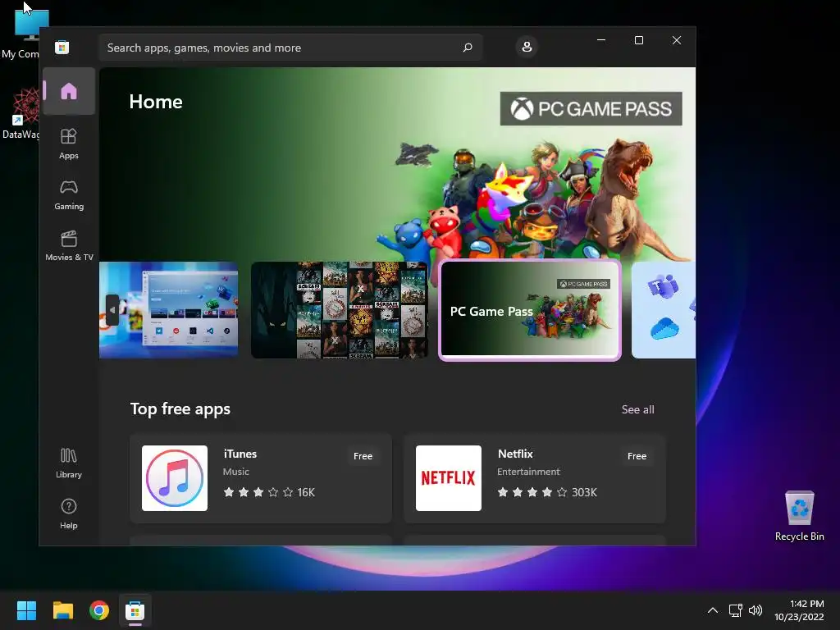The width and height of the screenshot is (840, 630).
Task: Open the Netflix app title
Action: pyautogui.click(x=515, y=454)
